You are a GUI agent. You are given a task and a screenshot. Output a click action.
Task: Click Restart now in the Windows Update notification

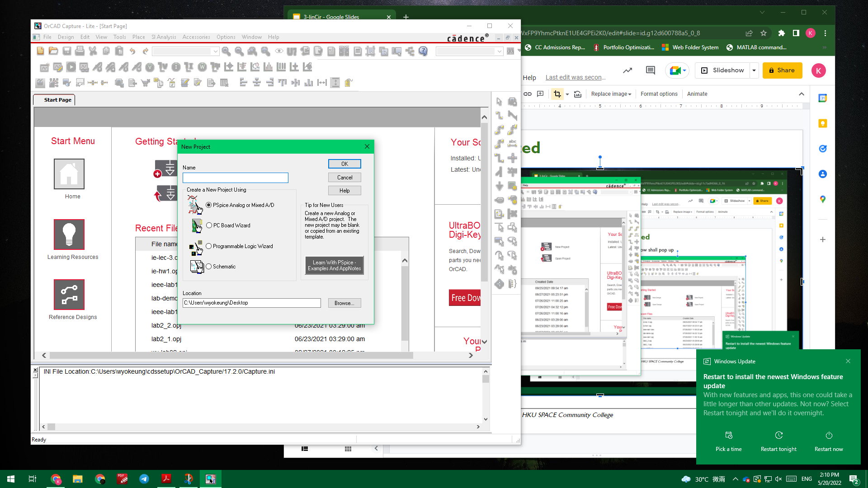829,442
